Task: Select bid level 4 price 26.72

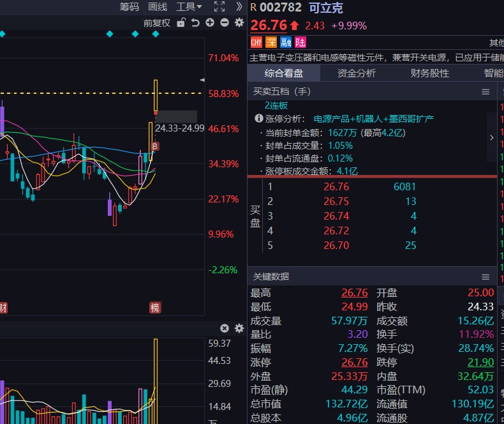Action: coord(336,231)
